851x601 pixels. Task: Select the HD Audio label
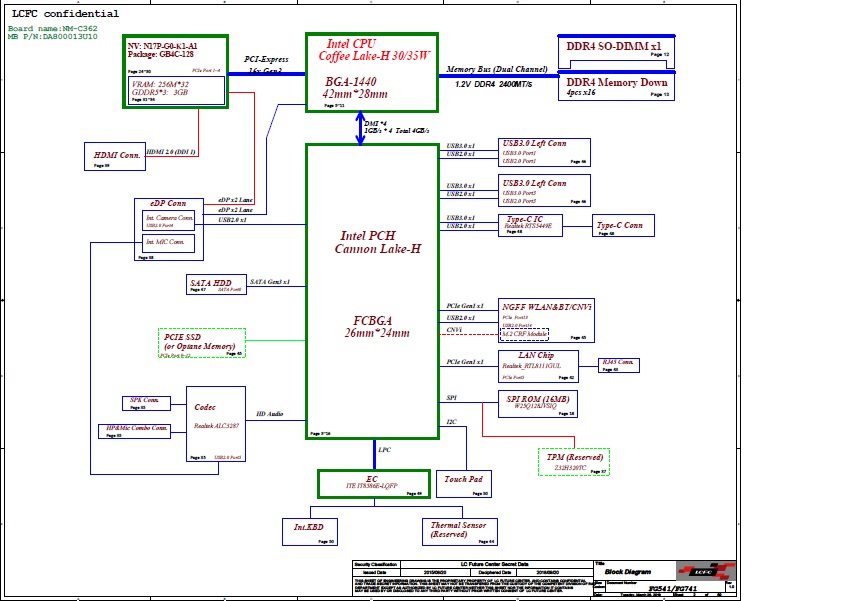pyautogui.click(x=270, y=414)
